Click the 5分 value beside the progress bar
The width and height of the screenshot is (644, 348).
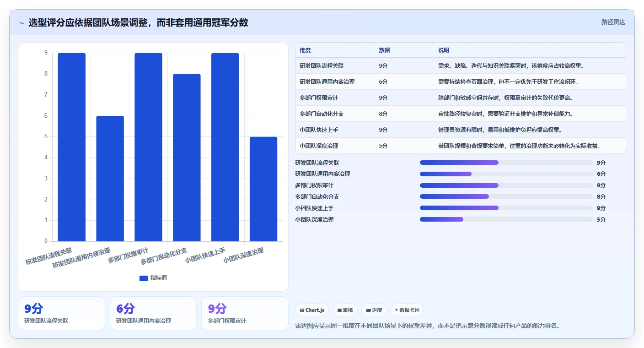point(601,219)
